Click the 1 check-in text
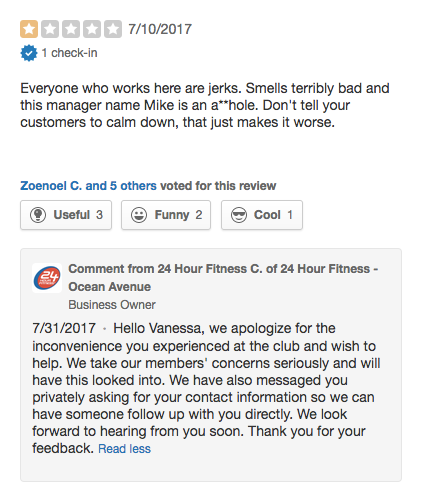The image size is (422, 502). click(x=69, y=53)
